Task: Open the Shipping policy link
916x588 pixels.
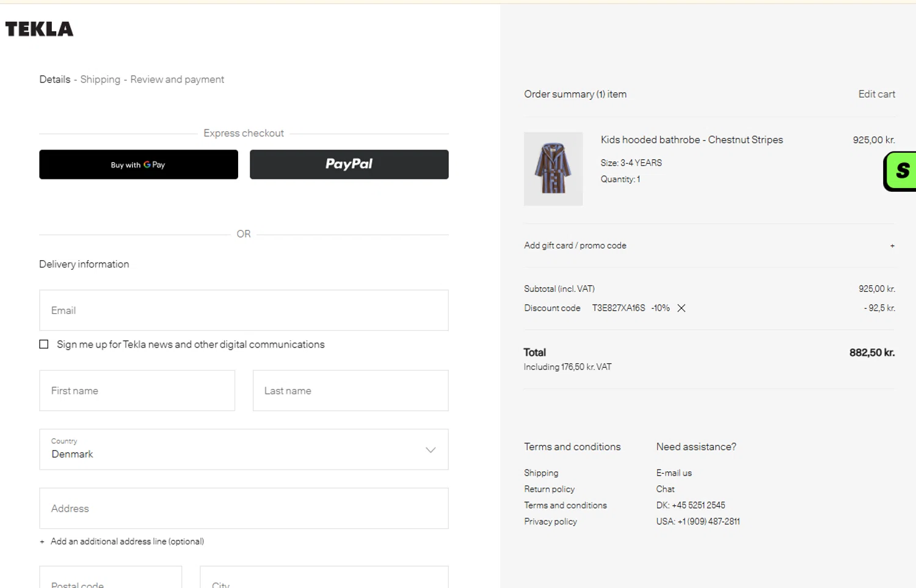Action: (541, 473)
